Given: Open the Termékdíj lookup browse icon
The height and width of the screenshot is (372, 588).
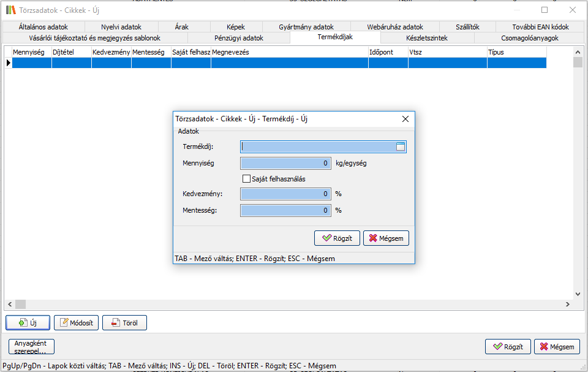Looking at the screenshot, I should (401, 146).
